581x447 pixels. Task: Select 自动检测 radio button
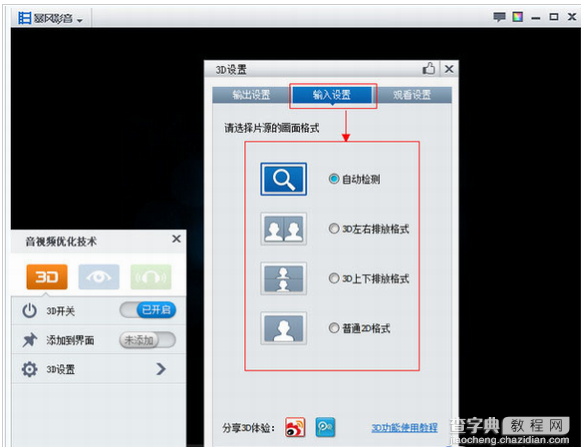(334, 179)
